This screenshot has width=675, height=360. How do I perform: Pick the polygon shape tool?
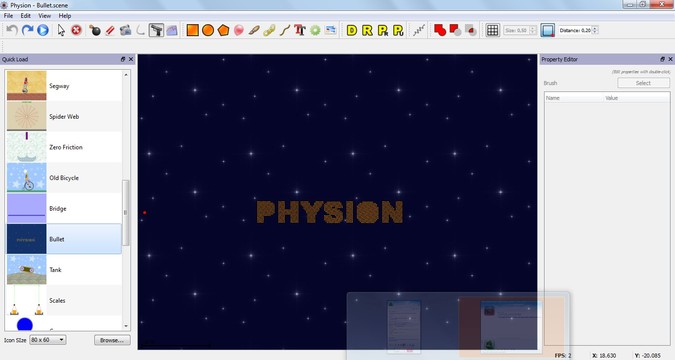click(223, 30)
